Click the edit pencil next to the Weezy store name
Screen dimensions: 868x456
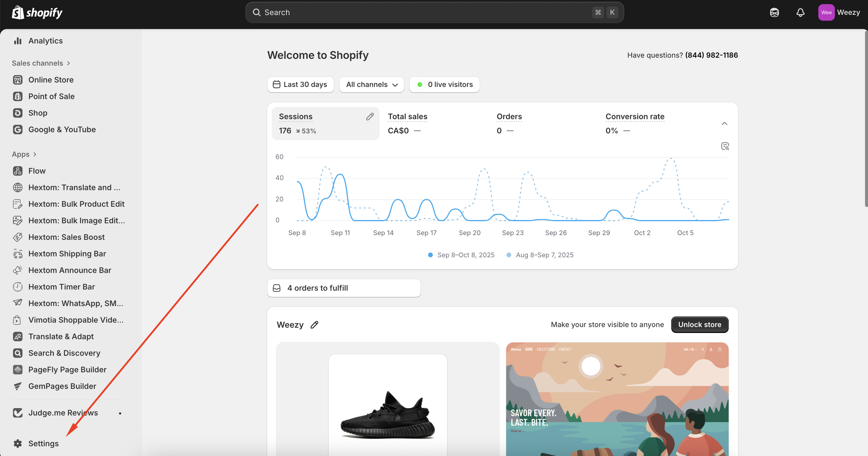(314, 325)
